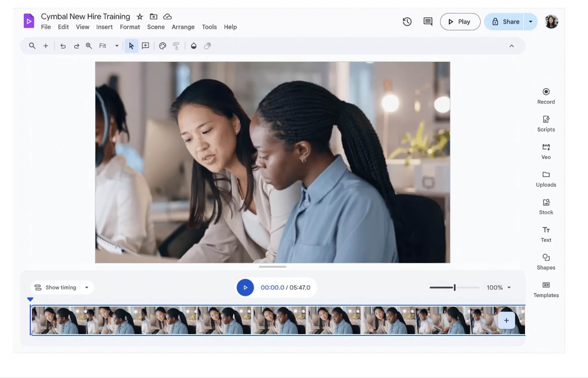Open the comments panel icon
Screen dimensions: 588x378
428,22
